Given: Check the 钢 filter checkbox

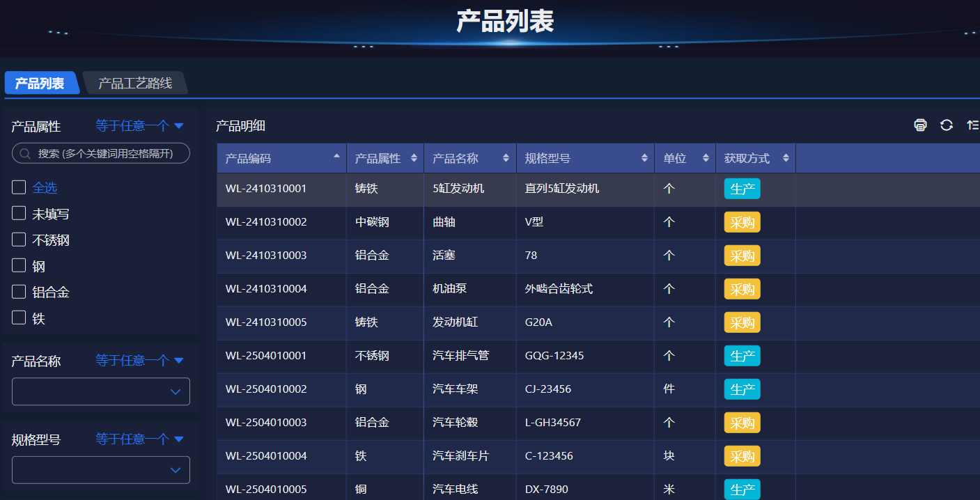Looking at the screenshot, I should pyautogui.click(x=19, y=266).
